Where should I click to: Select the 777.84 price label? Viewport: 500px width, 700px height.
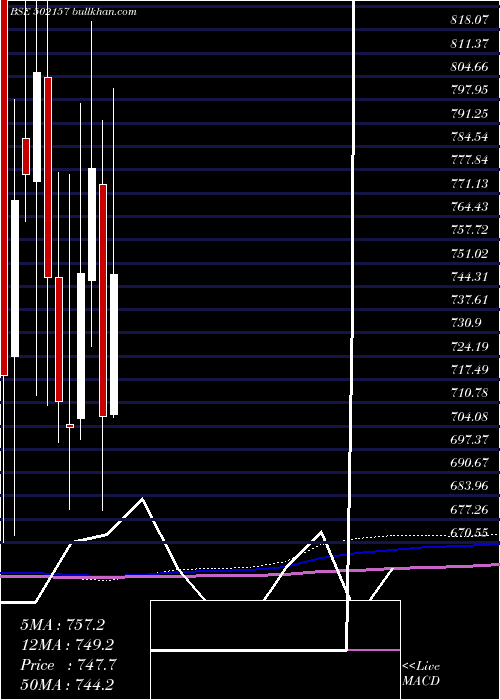pos(469,160)
